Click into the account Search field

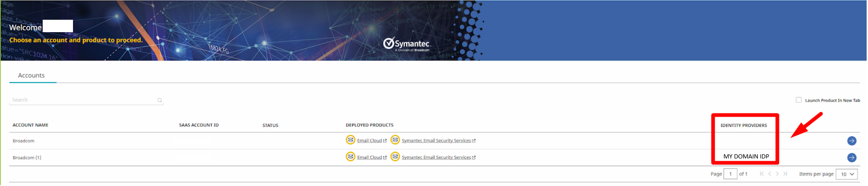[x=83, y=100]
